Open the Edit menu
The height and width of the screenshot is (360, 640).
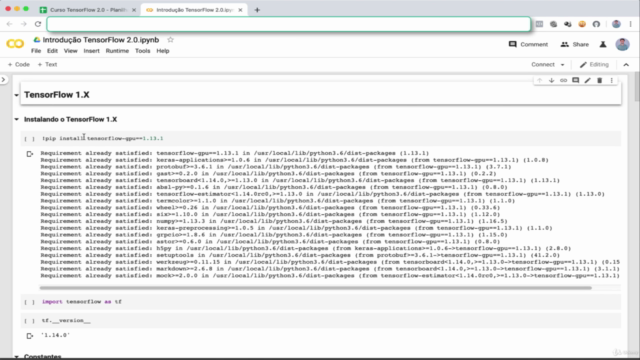point(52,51)
